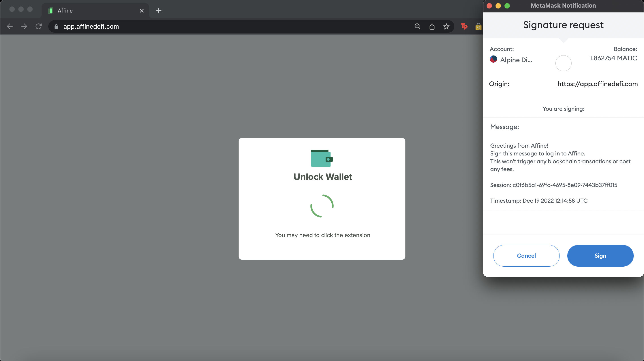Click the browser forward arrow
644x361 pixels.
(x=24, y=26)
